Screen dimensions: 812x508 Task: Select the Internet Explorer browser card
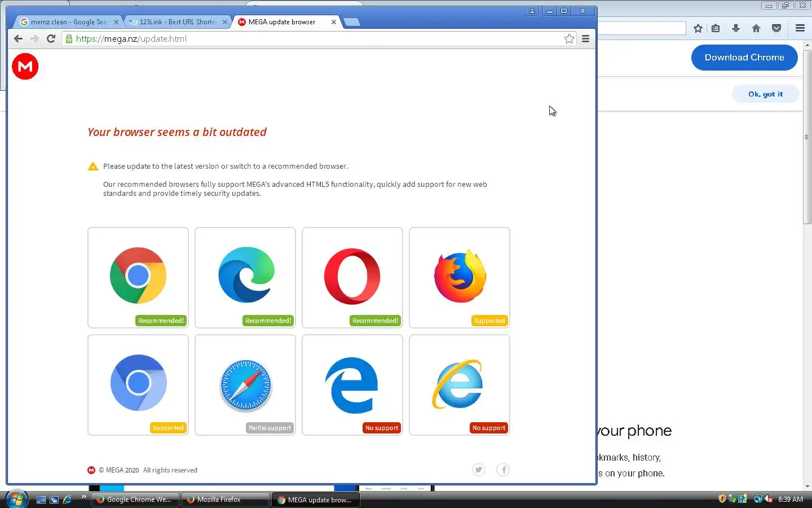click(x=460, y=385)
